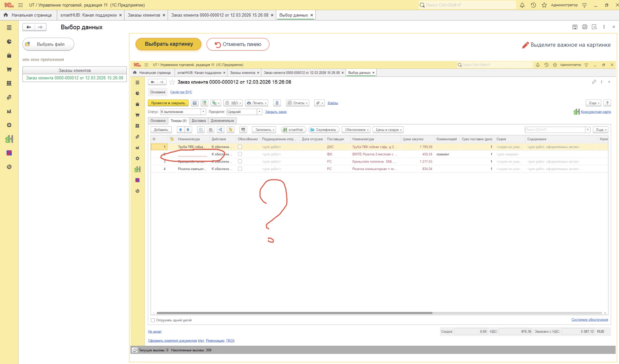Open the cart section in the main left sidebar
Screen dimensions: 619x364
coord(9,70)
